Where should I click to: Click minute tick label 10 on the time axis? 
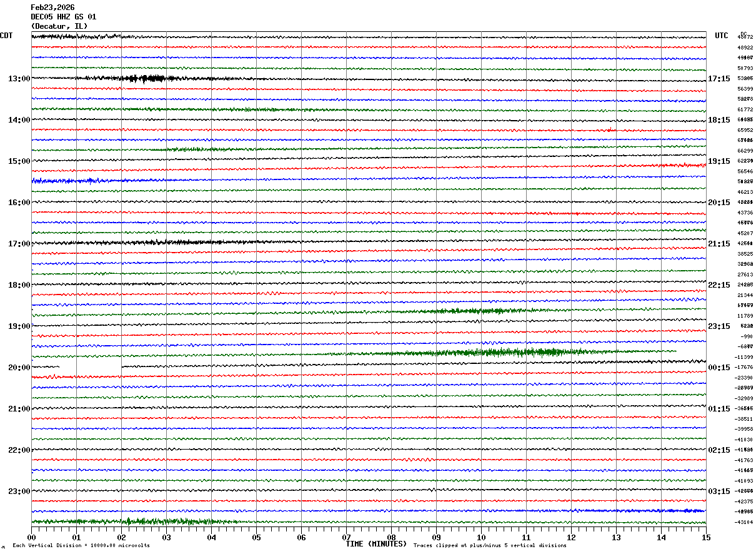tap(481, 537)
